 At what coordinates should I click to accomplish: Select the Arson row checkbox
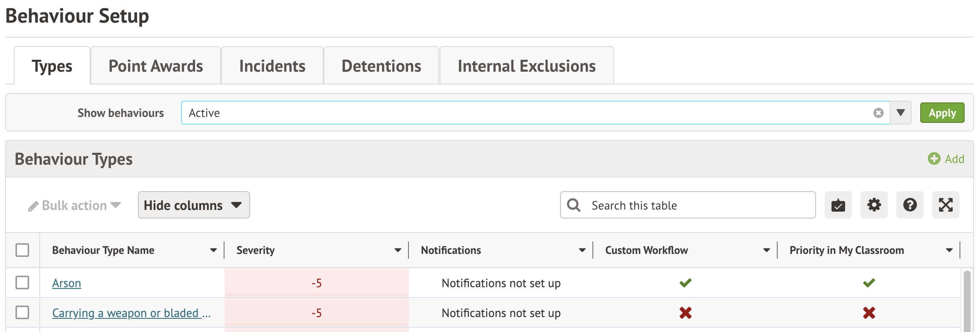22,282
